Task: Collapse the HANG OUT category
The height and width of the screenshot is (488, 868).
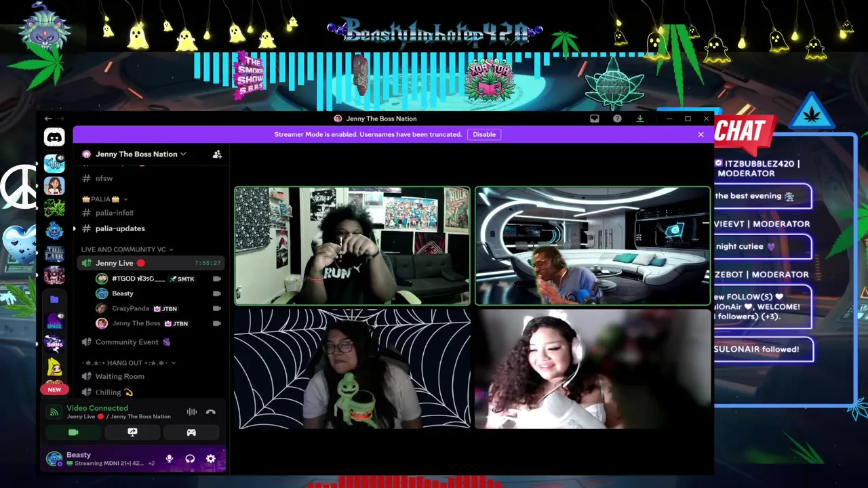Action: coord(129,363)
